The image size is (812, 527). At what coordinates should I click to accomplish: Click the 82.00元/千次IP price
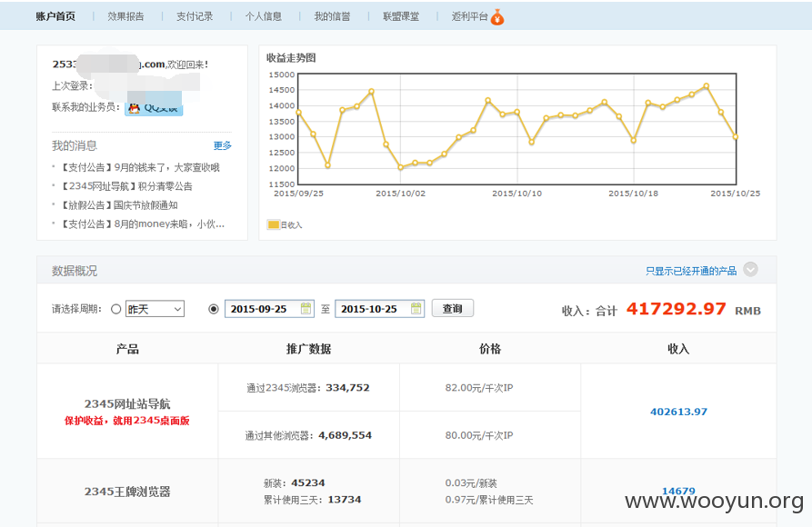[x=479, y=388]
